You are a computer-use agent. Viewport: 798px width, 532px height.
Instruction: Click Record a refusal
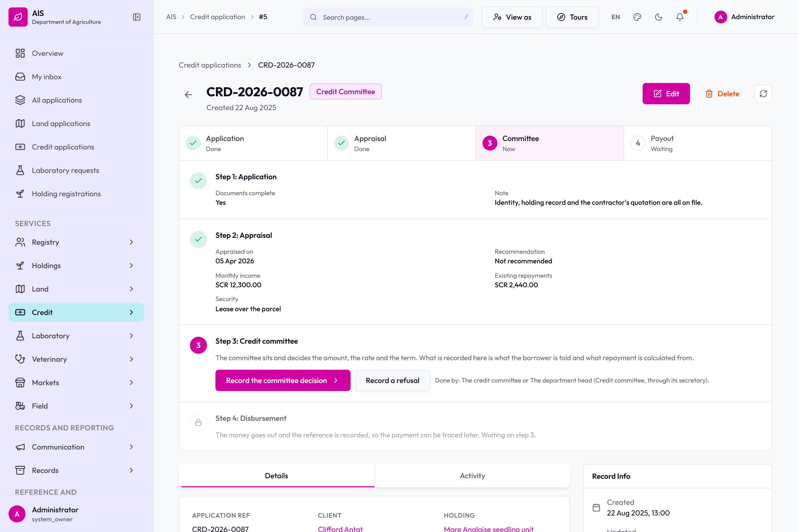393,380
